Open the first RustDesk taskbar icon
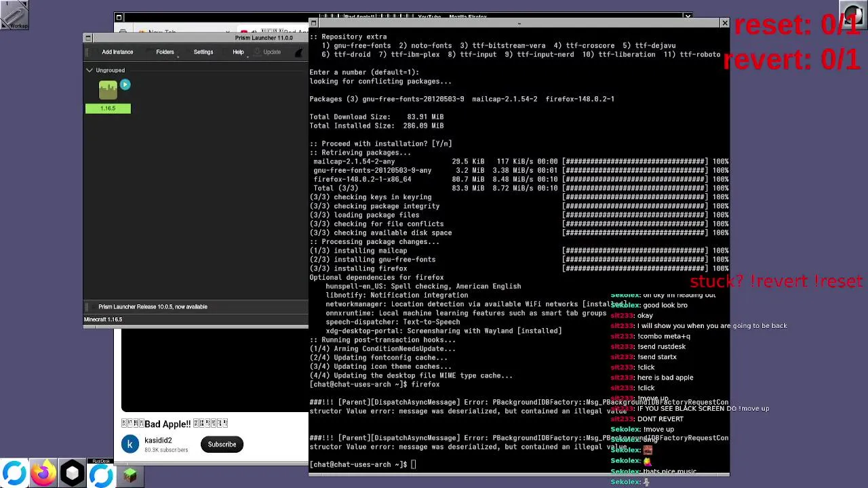This screenshot has height=488, width=868. (14, 474)
